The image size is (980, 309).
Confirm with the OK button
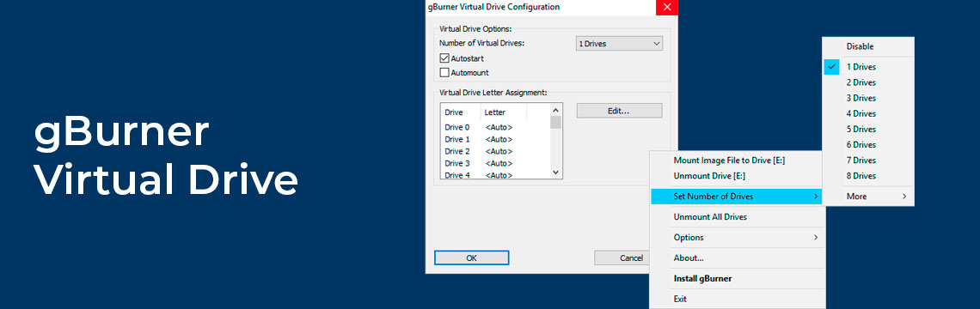(x=471, y=257)
